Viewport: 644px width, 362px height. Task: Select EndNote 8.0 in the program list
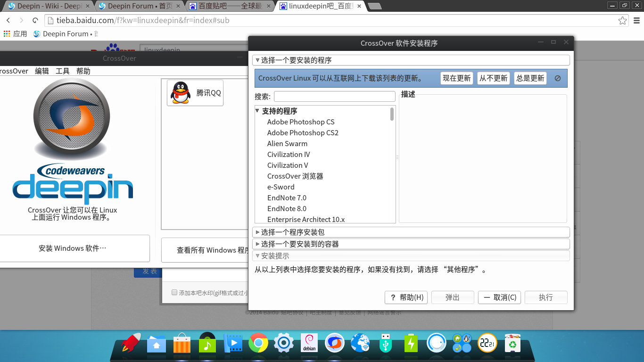287,209
